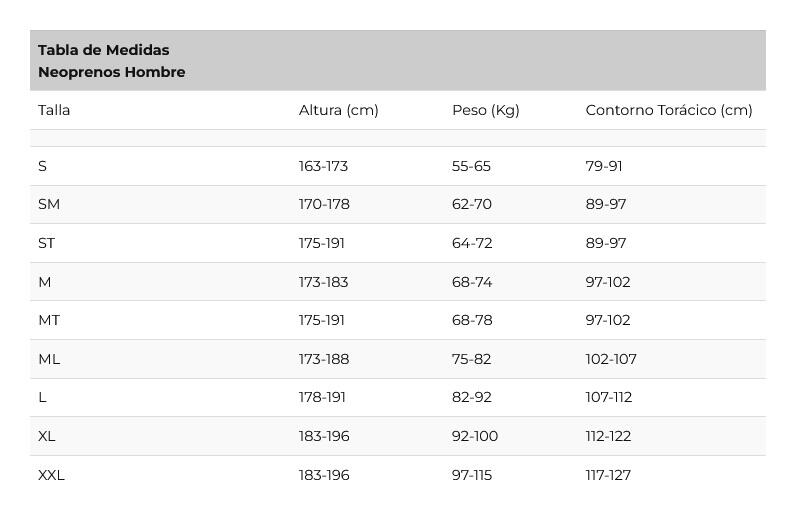Select the 170-178 height cell
Image resolution: width=796 pixels, height=517 pixels.
tap(324, 204)
